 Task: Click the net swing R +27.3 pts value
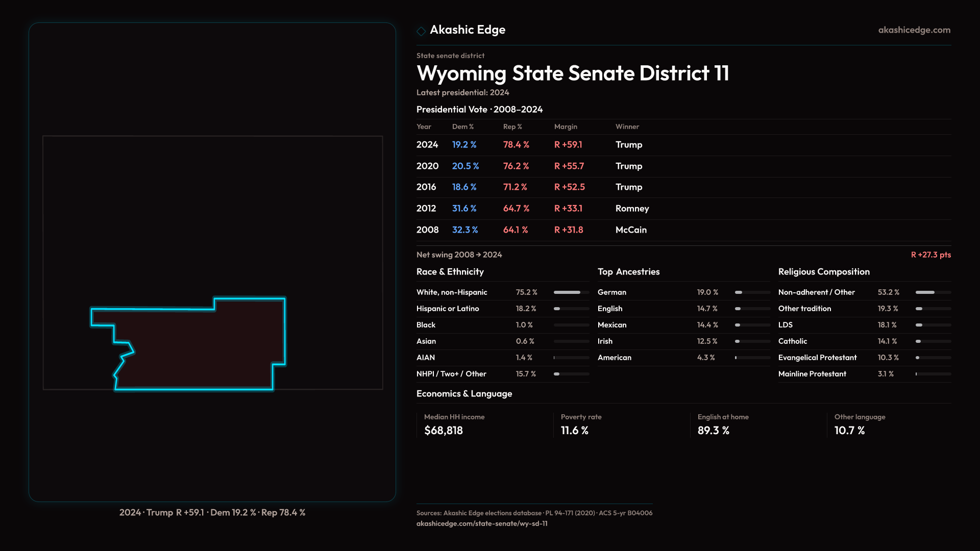tap(930, 255)
